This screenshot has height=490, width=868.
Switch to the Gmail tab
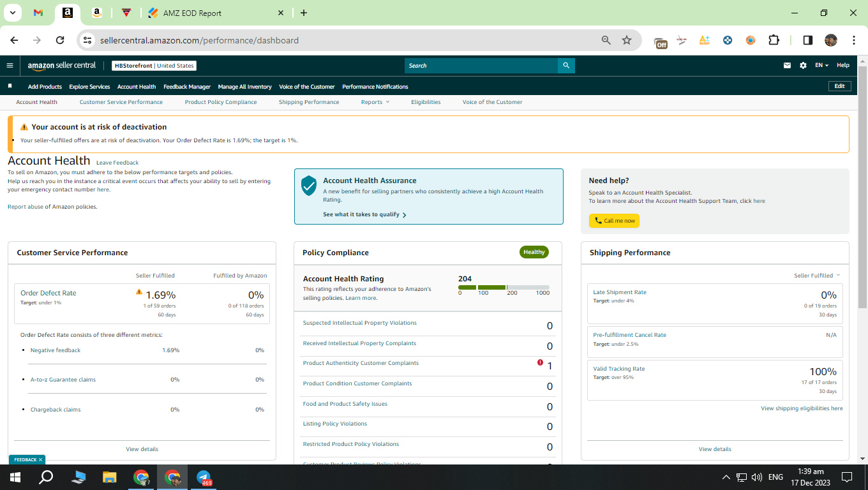[x=38, y=13]
